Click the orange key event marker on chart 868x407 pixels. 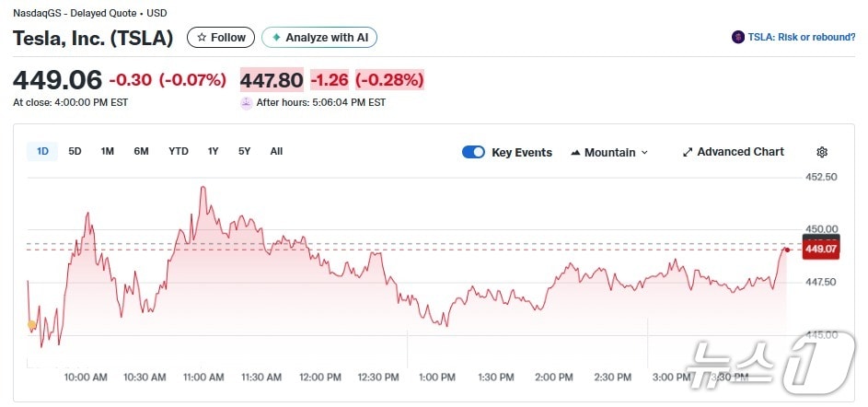pyautogui.click(x=32, y=324)
